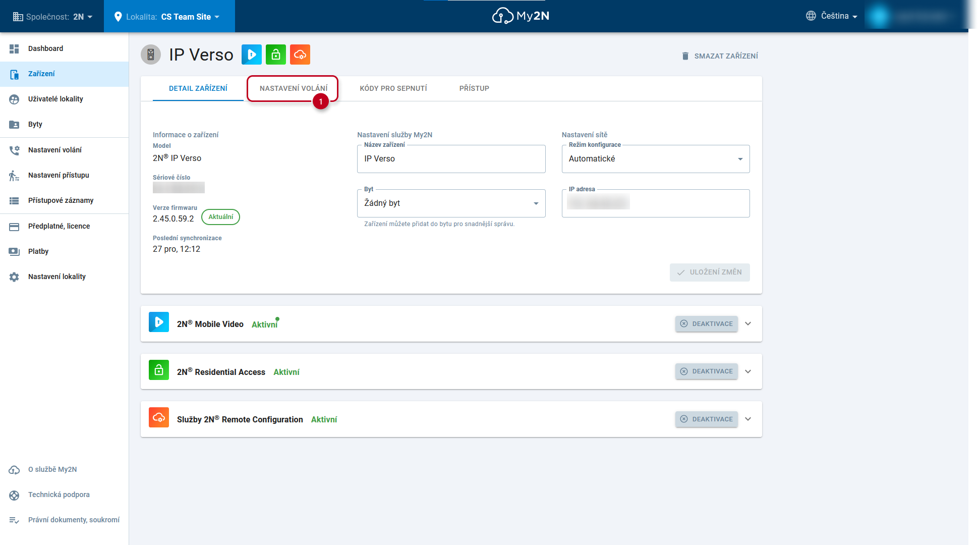Click the Nastavení přístupu walking person icon
Screen dimensions: 980x545
coord(14,176)
